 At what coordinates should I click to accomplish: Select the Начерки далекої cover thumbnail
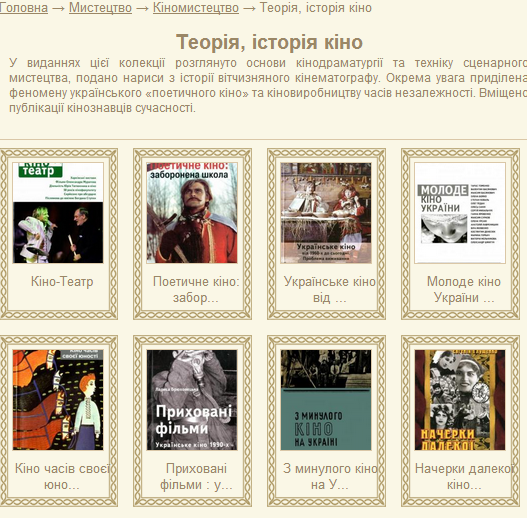point(460,400)
